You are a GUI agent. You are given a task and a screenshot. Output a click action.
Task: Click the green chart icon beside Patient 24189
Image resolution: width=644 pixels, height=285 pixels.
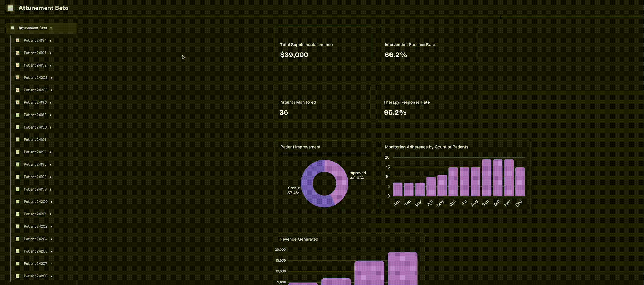tap(18, 115)
